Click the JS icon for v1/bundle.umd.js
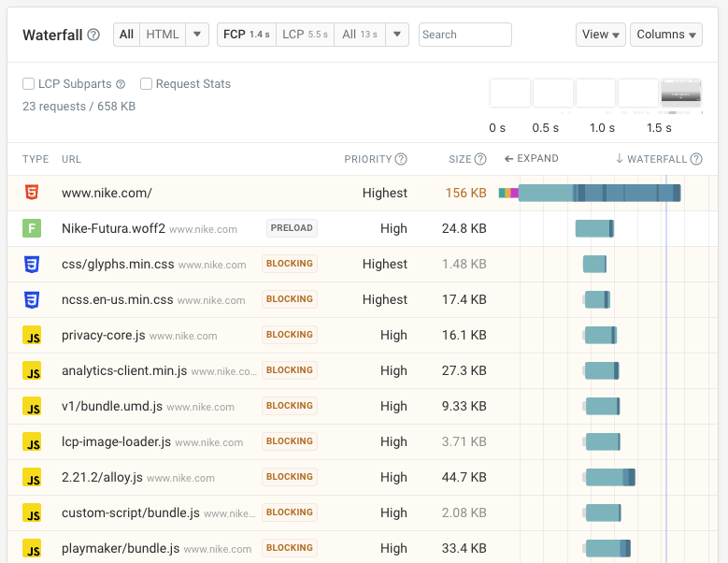The width and height of the screenshot is (728, 563). [32, 406]
